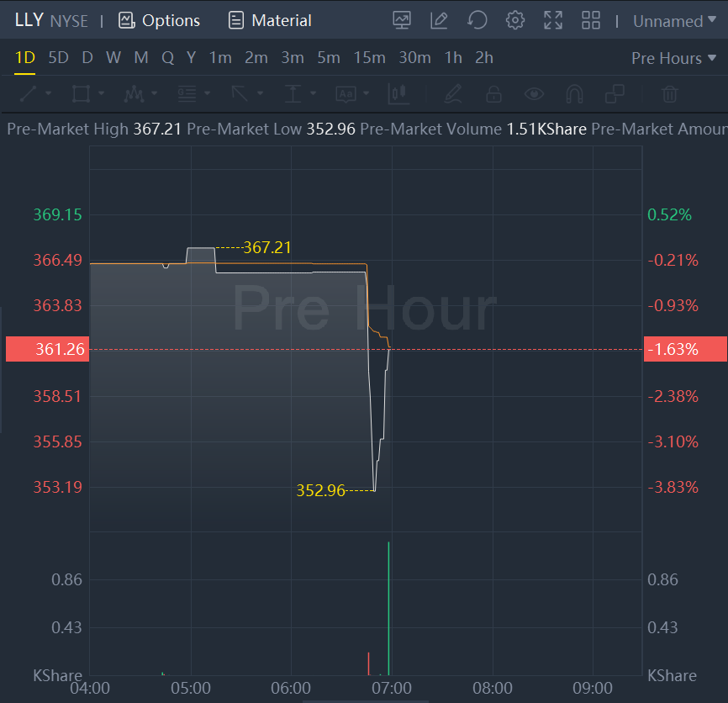Delete drawings with trash icon
Screen dimensions: 728x703
click(x=669, y=93)
